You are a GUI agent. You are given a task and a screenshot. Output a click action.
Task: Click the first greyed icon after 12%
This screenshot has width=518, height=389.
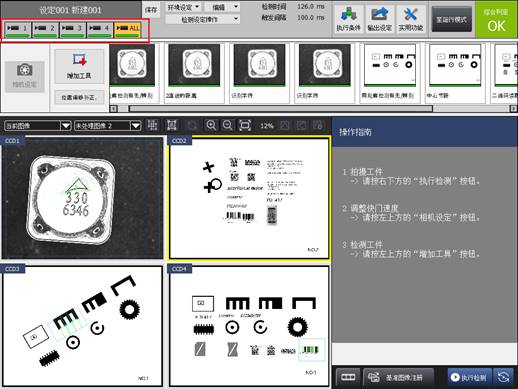285,125
